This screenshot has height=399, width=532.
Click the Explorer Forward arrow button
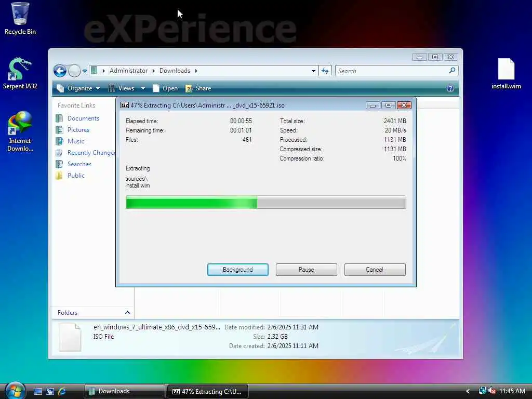point(74,71)
